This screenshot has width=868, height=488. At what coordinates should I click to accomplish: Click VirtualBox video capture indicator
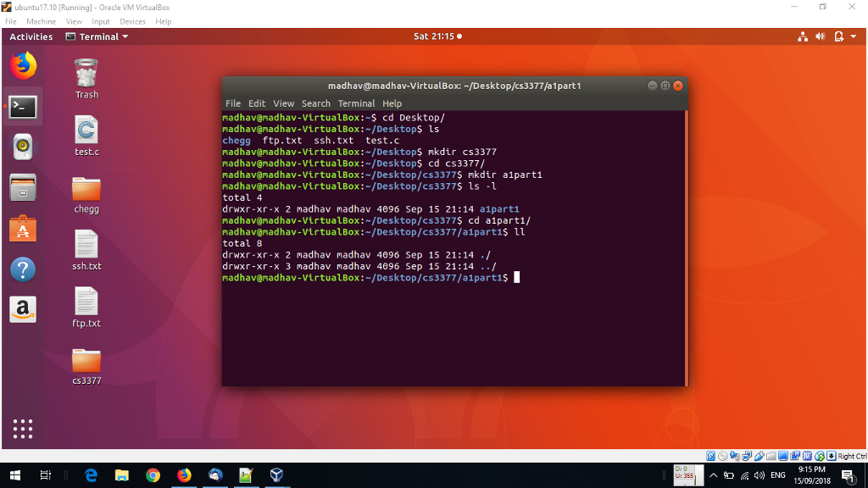click(x=795, y=456)
